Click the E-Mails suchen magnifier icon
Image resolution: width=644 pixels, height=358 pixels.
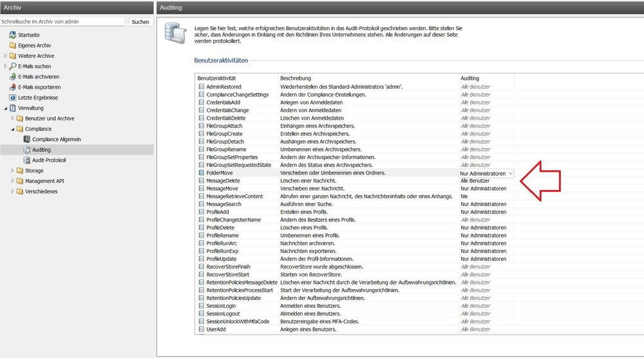coord(12,66)
